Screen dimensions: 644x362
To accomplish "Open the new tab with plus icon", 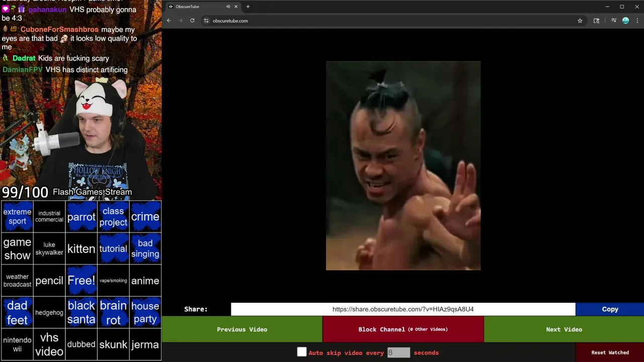I will pyautogui.click(x=248, y=7).
